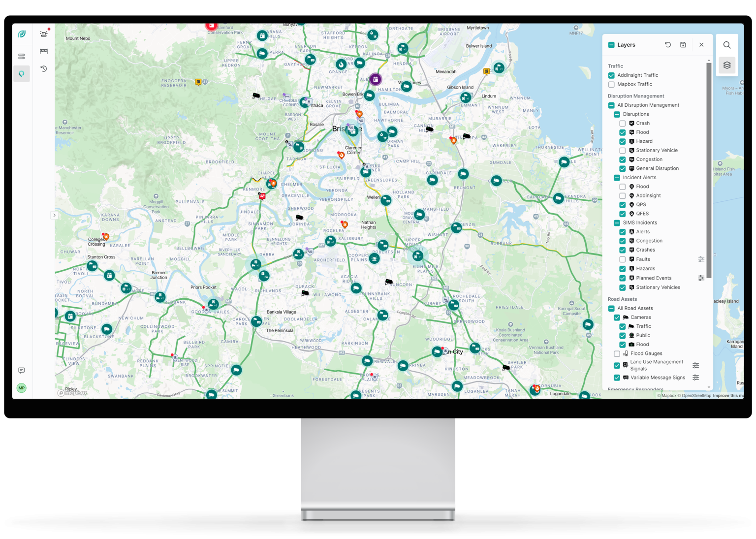Expand the collapsed left side panel chevron

[54, 215]
